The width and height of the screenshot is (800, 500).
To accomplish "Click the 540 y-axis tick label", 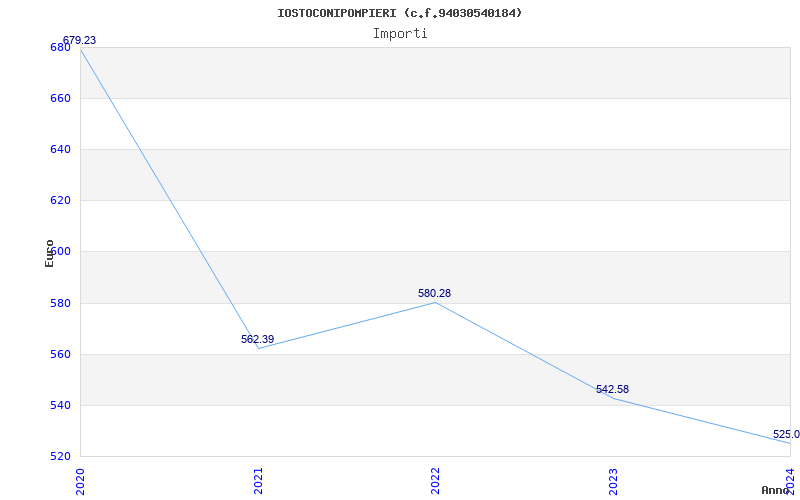I will click(x=60, y=405).
